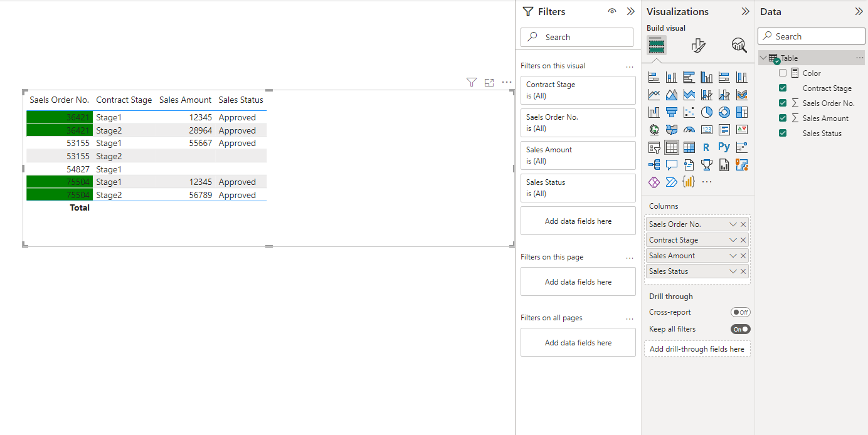Choose the slicer visual
Screen dimensions: 868x435
tap(654, 148)
